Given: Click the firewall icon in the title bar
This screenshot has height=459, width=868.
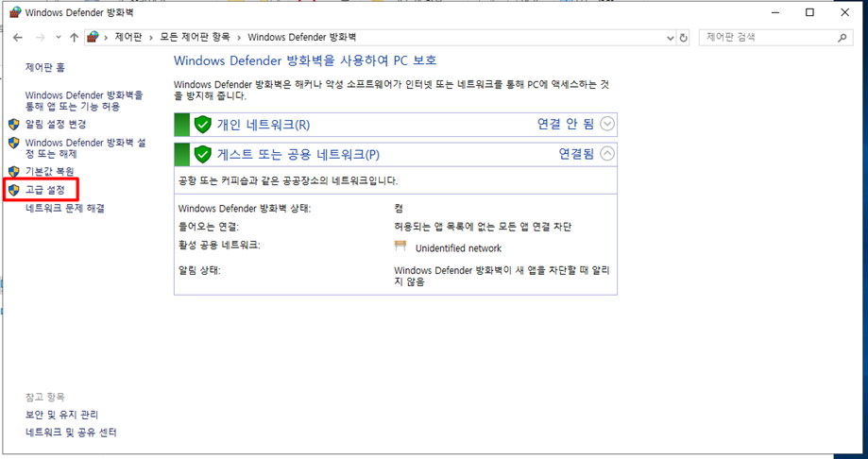Looking at the screenshot, I should 16,12.
